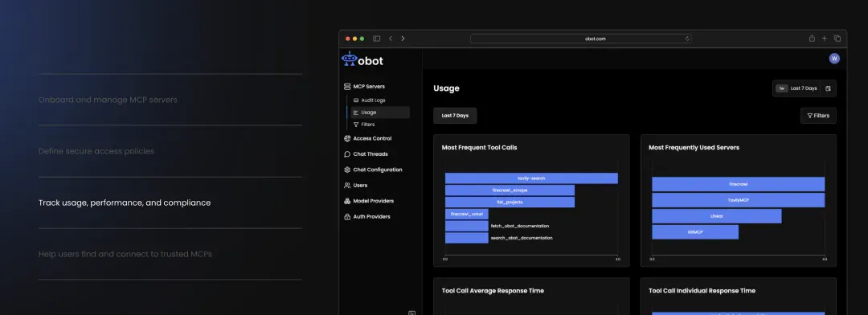Click Tool Call Individual Response Time title
The width and height of the screenshot is (868, 315).
702,291
